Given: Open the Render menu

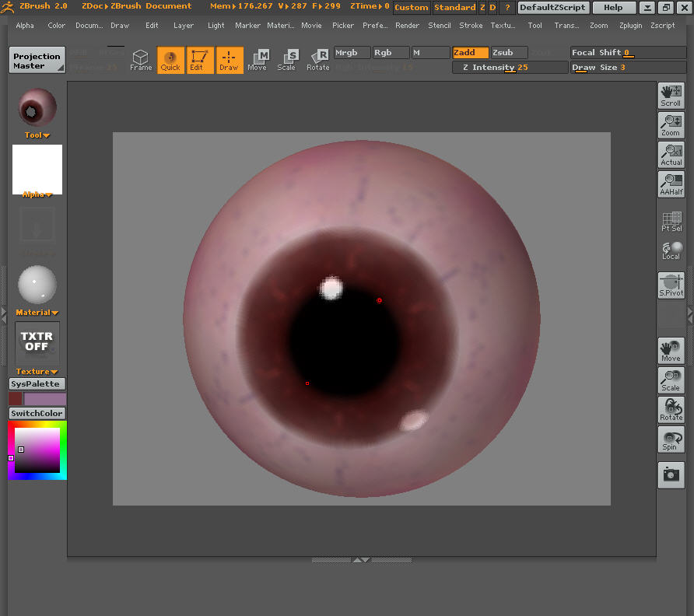Looking at the screenshot, I should 407,26.
